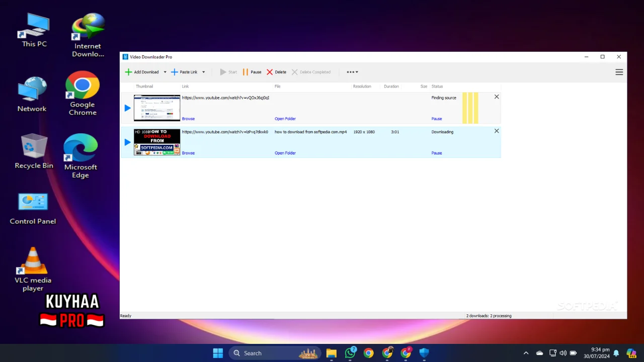
Task: Click the 3:01 duration value
Action: pyautogui.click(x=395, y=132)
